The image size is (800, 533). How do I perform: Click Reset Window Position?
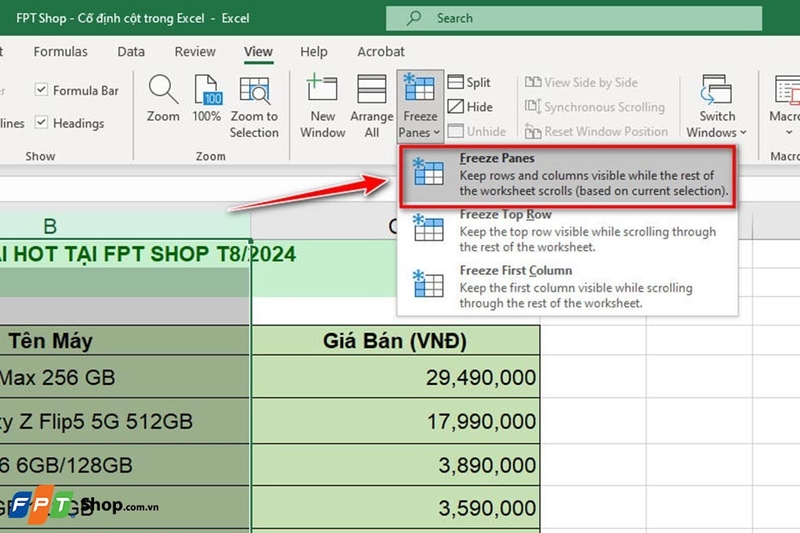click(x=596, y=131)
